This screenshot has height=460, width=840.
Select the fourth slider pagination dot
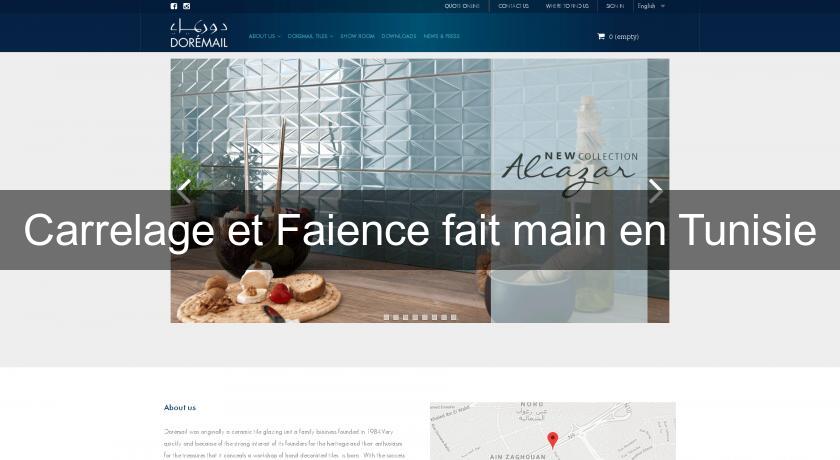pos(415,317)
